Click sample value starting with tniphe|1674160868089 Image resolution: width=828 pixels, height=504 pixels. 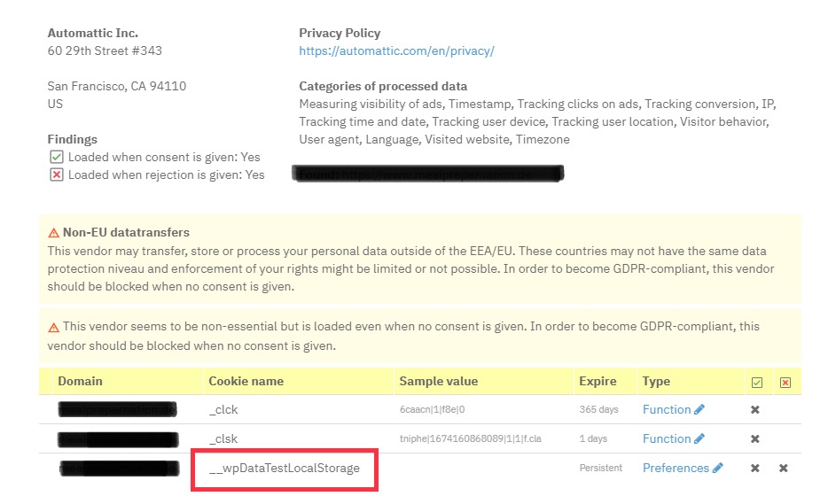click(x=471, y=438)
